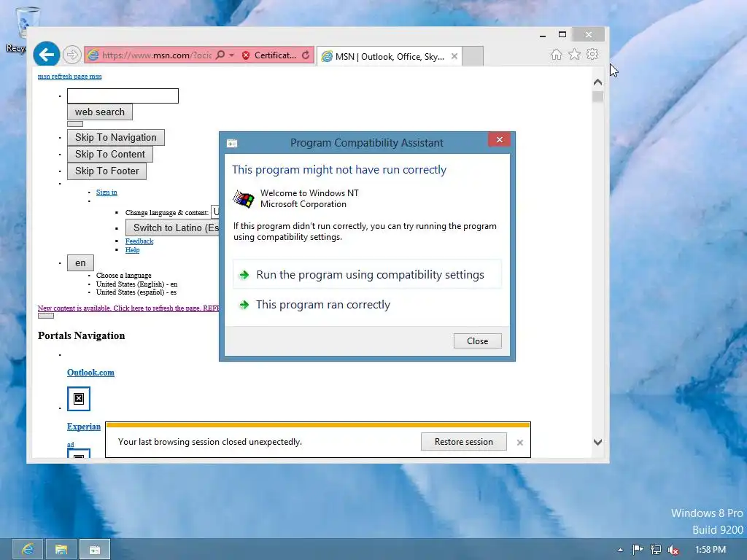Click the broken image icon under Outlook.com
The height and width of the screenshot is (560, 747).
(x=79, y=399)
